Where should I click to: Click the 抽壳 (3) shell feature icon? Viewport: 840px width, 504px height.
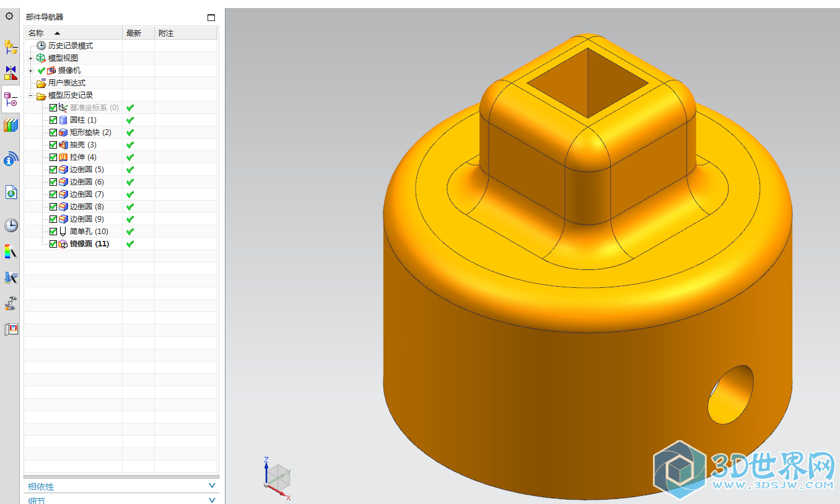[63, 145]
